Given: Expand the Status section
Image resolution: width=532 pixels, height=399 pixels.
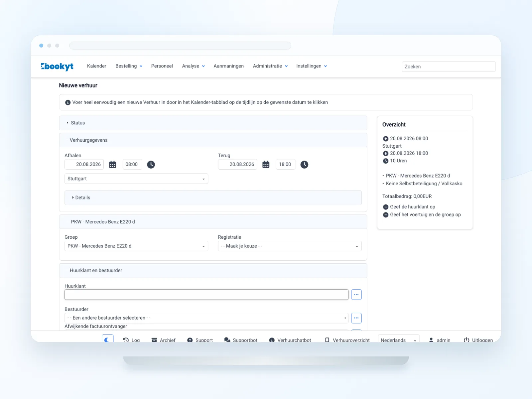Looking at the screenshot, I should coord(213,123).
